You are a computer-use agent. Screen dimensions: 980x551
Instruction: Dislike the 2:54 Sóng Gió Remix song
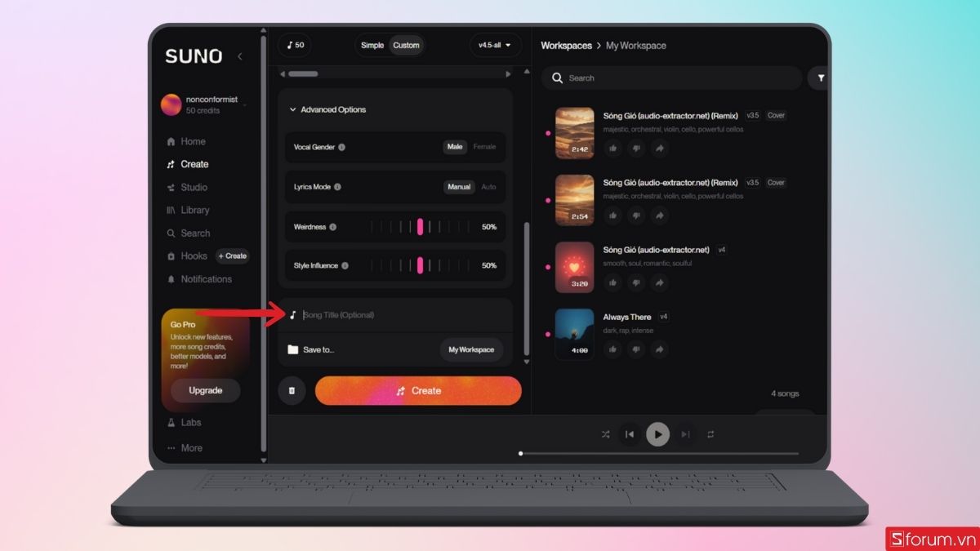point(636,216)
